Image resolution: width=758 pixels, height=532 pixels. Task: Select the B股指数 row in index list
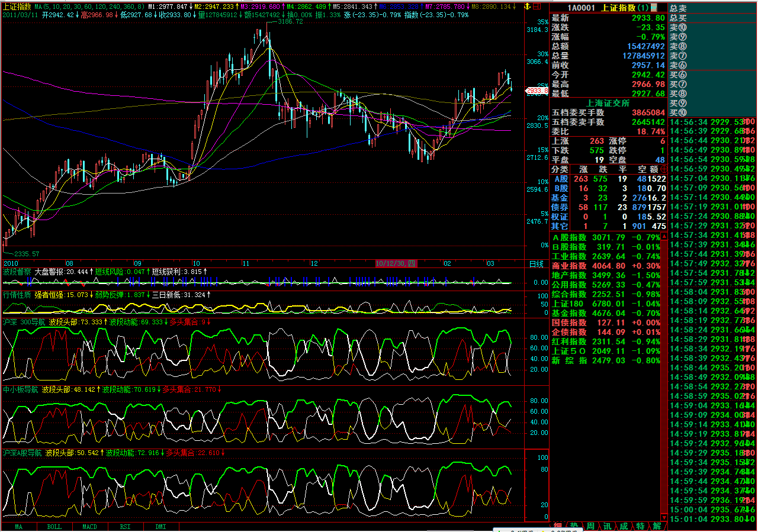(605, 247)
